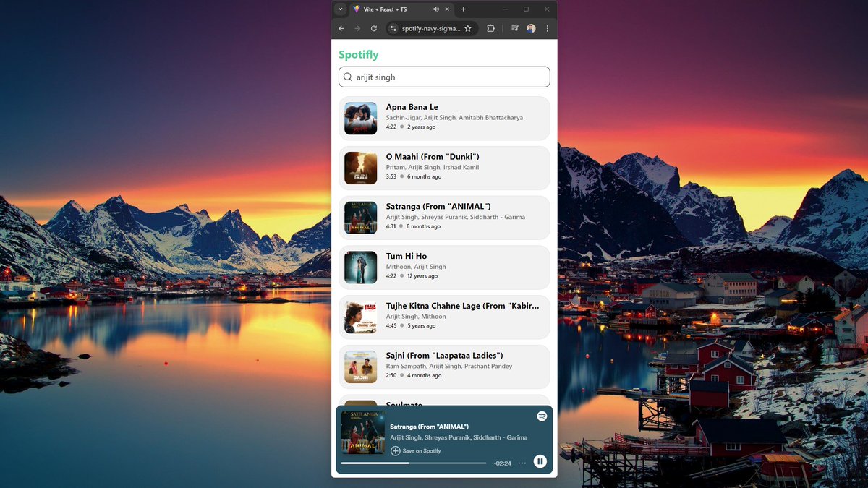
Task: Reload the current page
Action: point(374,28)
